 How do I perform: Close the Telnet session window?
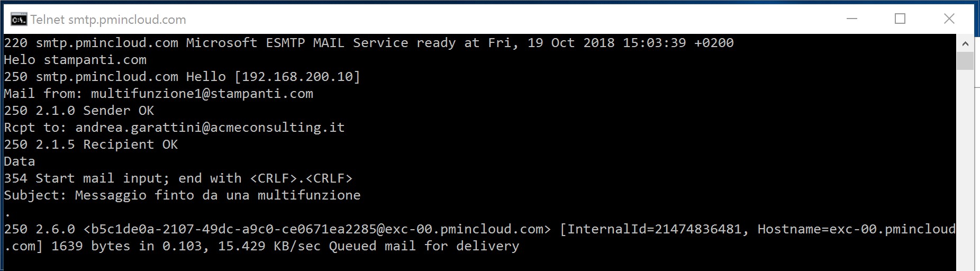pyautogui.click(x=949, y=19)
